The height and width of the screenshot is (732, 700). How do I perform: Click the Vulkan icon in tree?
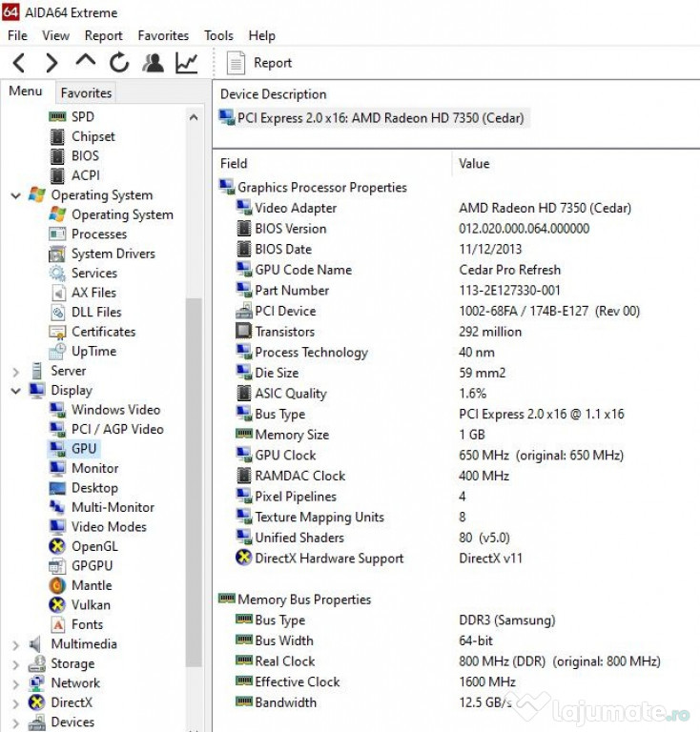click(x=57, y=604)
